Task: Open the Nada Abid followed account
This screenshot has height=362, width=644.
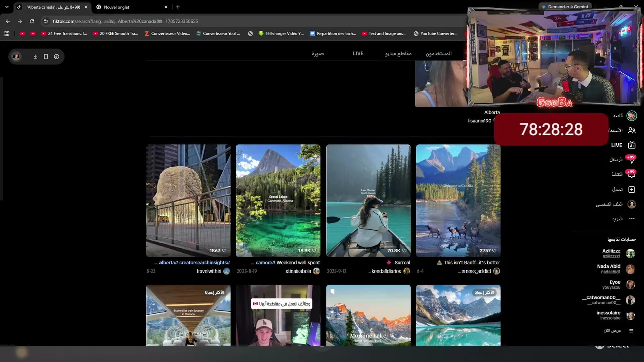Action: [616, 269]
